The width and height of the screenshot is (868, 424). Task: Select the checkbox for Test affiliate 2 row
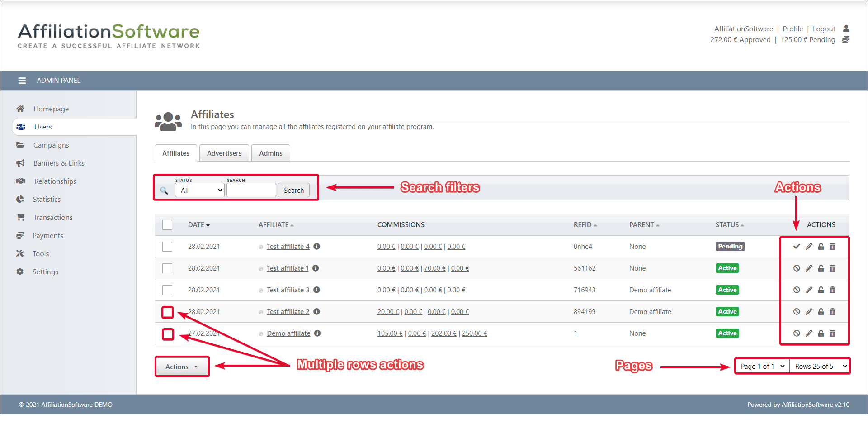(x=168, y=312)
